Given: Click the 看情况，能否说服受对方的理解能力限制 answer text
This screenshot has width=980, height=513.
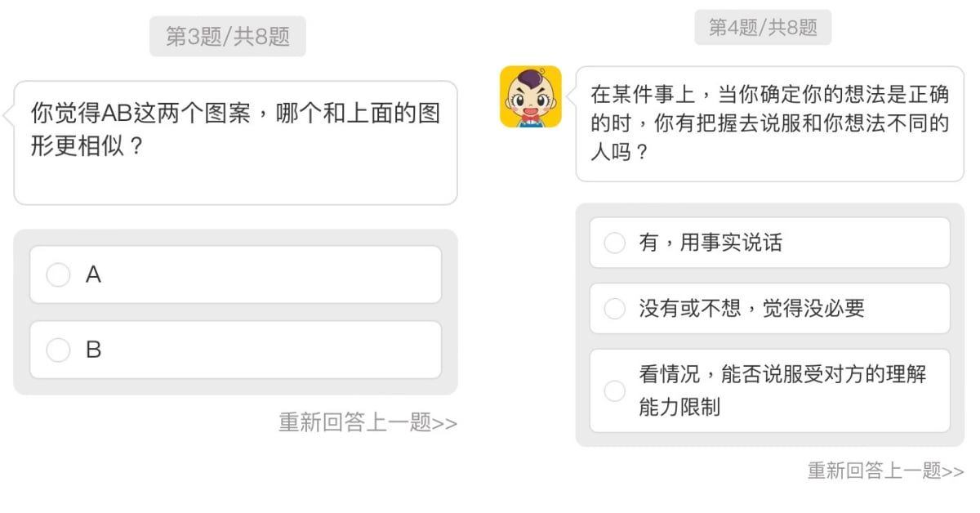Looking at the screenshot, I should pyautogui.click(x=782, y=390).
